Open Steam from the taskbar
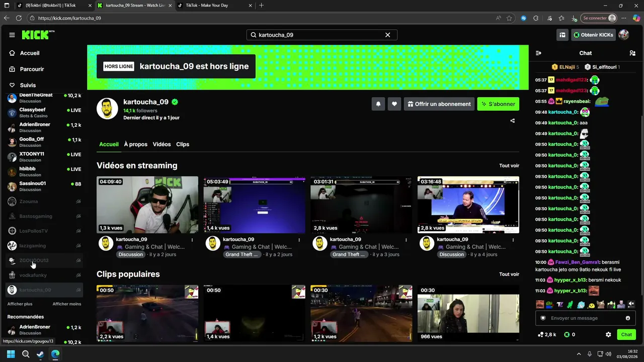Screen dimensions: 644x362 [x=40, y=354]
